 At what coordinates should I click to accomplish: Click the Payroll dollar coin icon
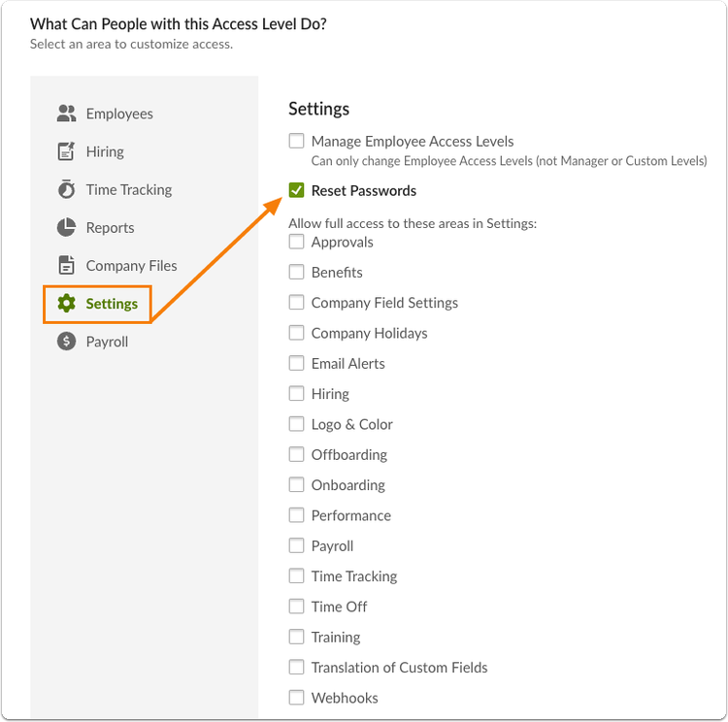[x=66, y=342]
